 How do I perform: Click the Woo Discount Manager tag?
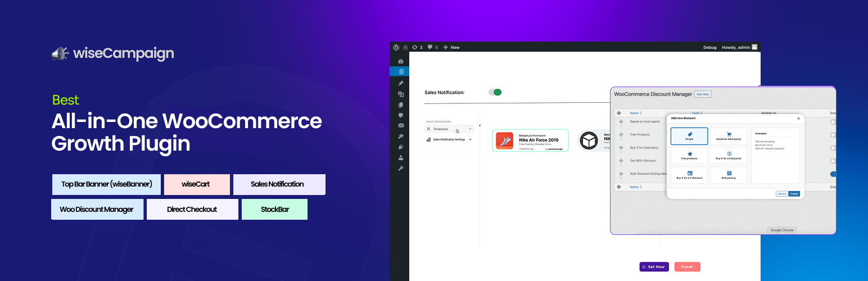[x=97, y=209]
